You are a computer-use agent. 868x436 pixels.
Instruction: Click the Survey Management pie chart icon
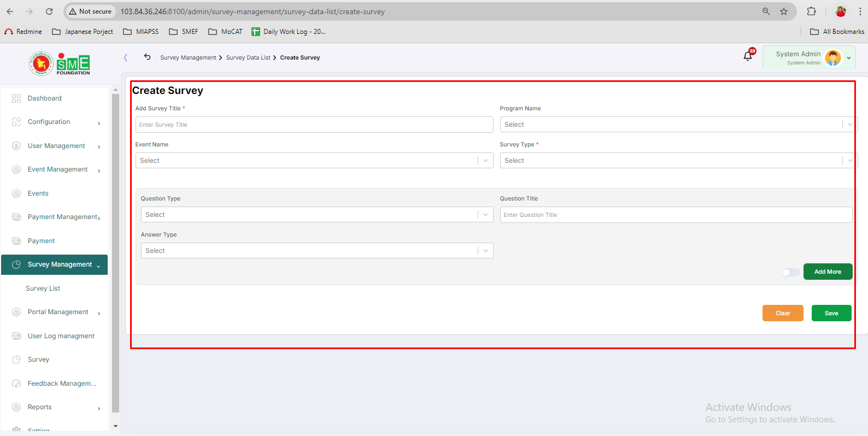[x=16, y=264]
